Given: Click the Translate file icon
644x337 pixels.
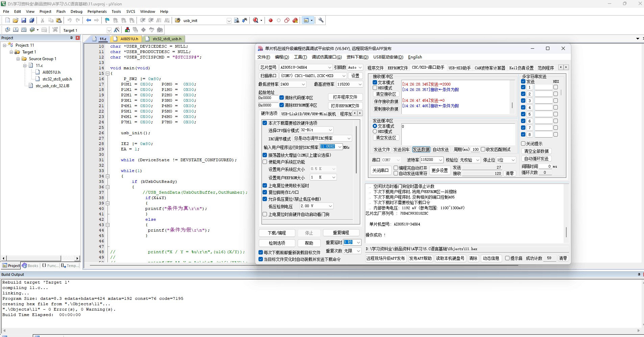Looking at the screenshot, I should [7, 30].
